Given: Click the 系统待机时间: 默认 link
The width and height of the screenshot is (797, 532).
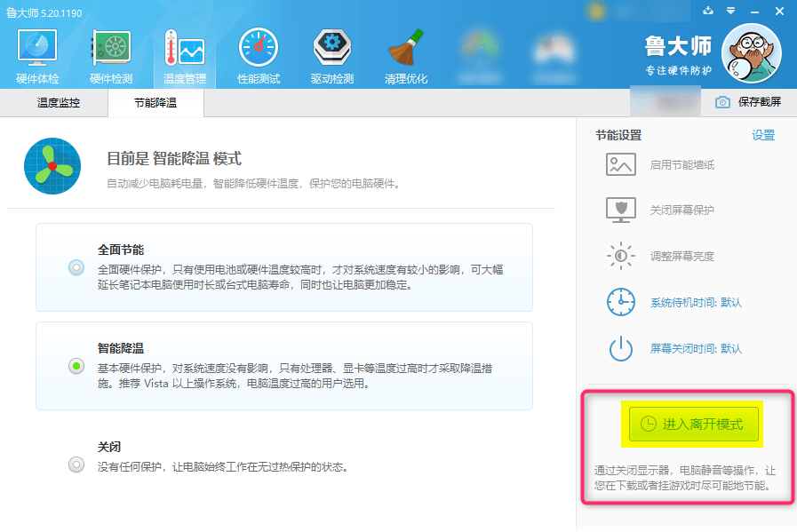Looking at the screenshot, I should tap(696, 302).
